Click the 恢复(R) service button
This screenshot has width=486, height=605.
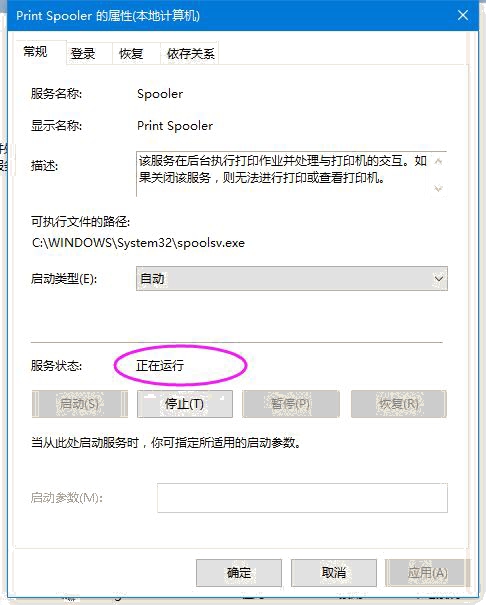point(399,404)
